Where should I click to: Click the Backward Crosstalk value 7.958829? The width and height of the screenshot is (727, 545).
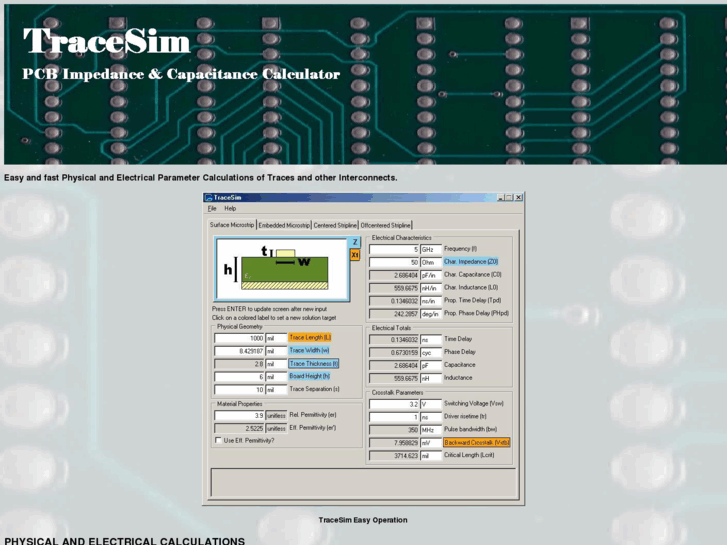point(394,443)
